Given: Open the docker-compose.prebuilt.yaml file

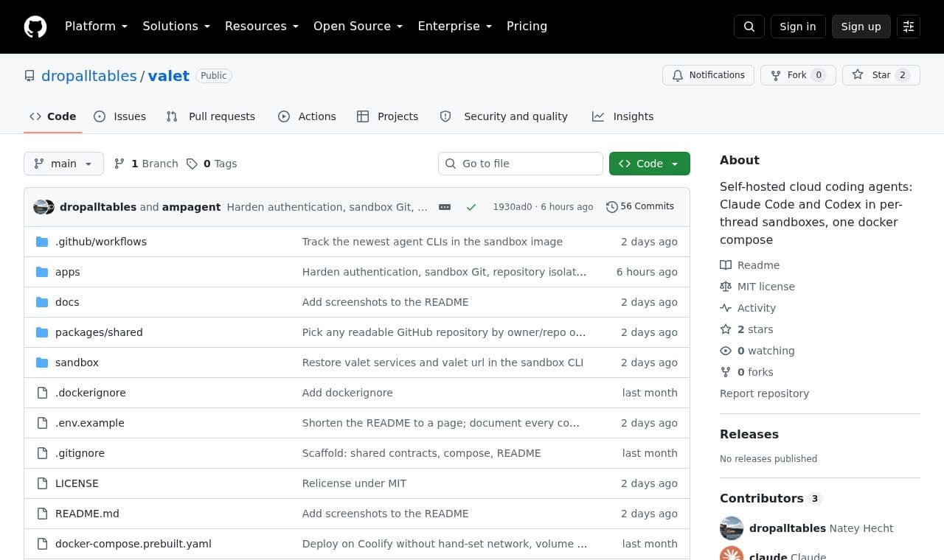Looking at the screenshot, I should [x=133, y=544].
